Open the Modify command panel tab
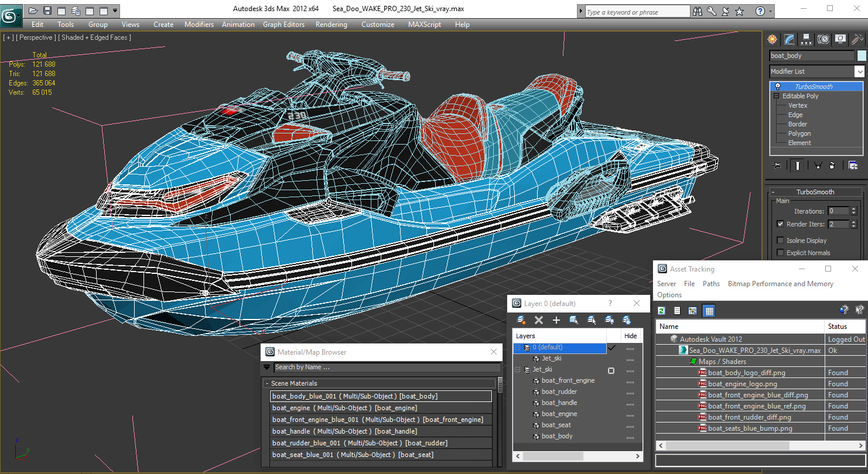Screen dimensions: 868x474 790,39
